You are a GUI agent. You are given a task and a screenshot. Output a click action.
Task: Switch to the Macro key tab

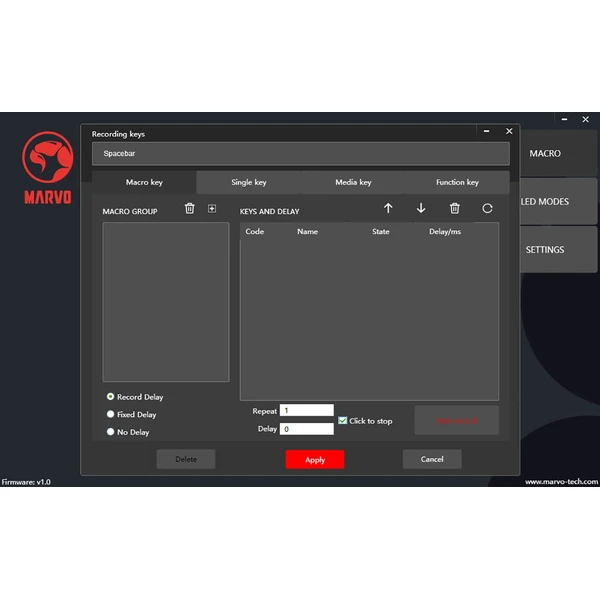[144, 182]
